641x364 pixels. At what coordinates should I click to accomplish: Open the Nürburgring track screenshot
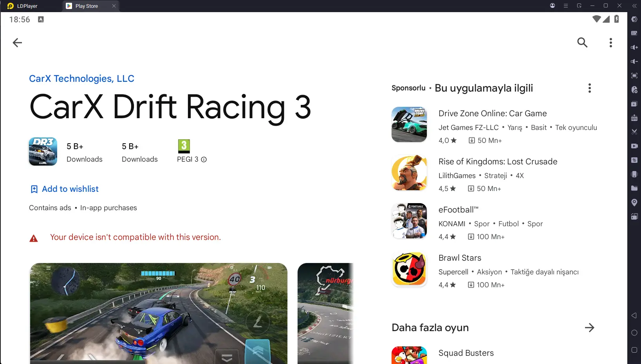point(325,314)
